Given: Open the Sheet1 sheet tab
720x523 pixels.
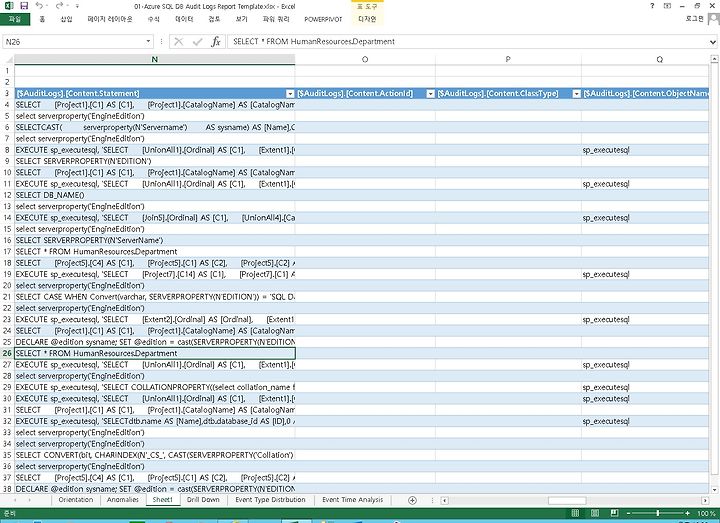Looking at the screenshot, I should [163, 500].
